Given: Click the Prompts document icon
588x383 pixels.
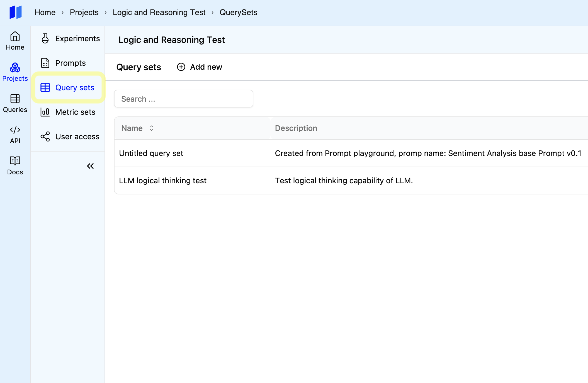Looking at the screenshot, I should coord(45,63).
